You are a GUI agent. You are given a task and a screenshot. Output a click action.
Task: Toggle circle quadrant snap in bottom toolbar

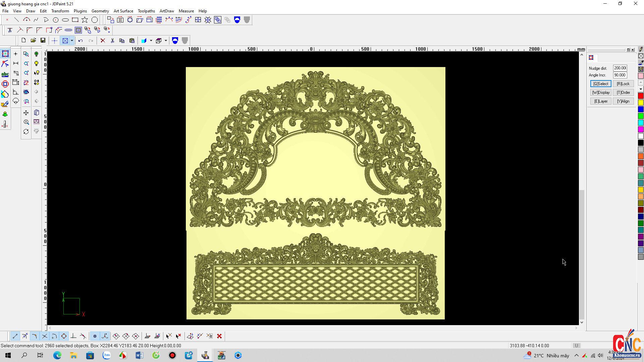pyautogui.click(x=64, y=336)
